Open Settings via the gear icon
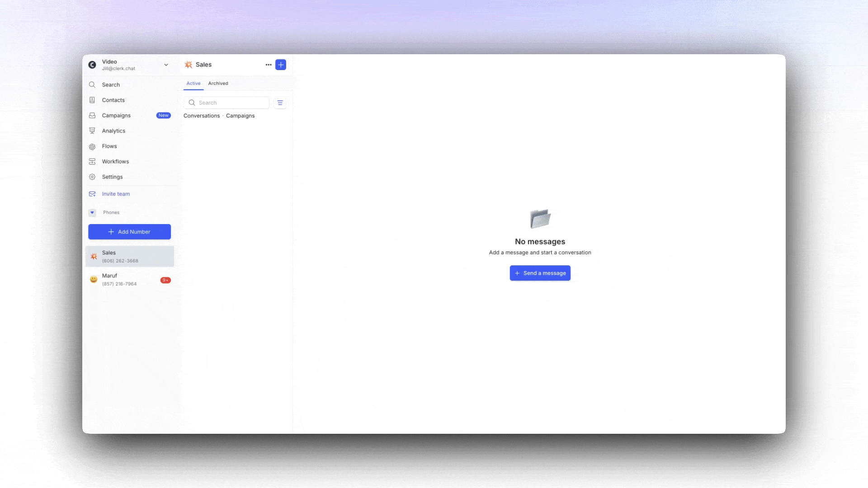868x488 pixels. point(92,177)
